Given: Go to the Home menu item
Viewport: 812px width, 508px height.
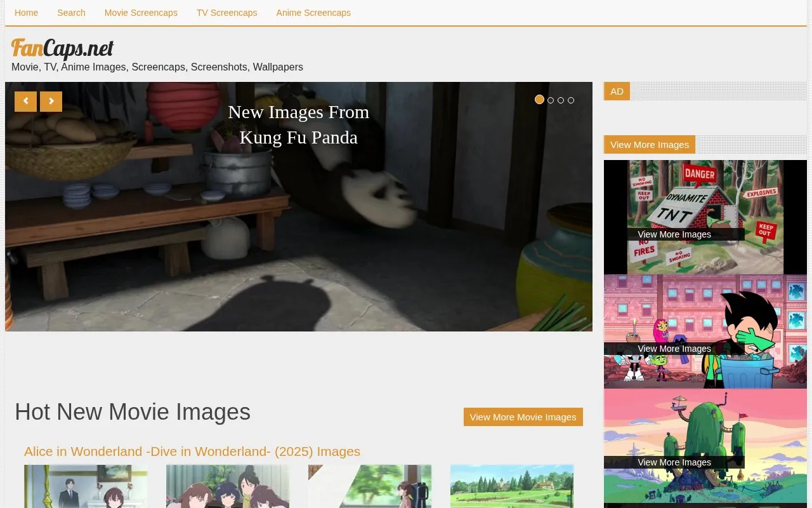Looking at the screenshot, I should (x=26, y=13).
